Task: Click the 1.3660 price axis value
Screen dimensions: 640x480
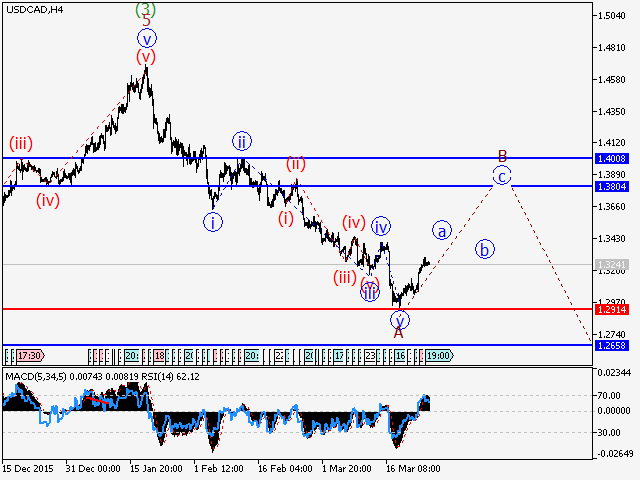Action: 611,207
